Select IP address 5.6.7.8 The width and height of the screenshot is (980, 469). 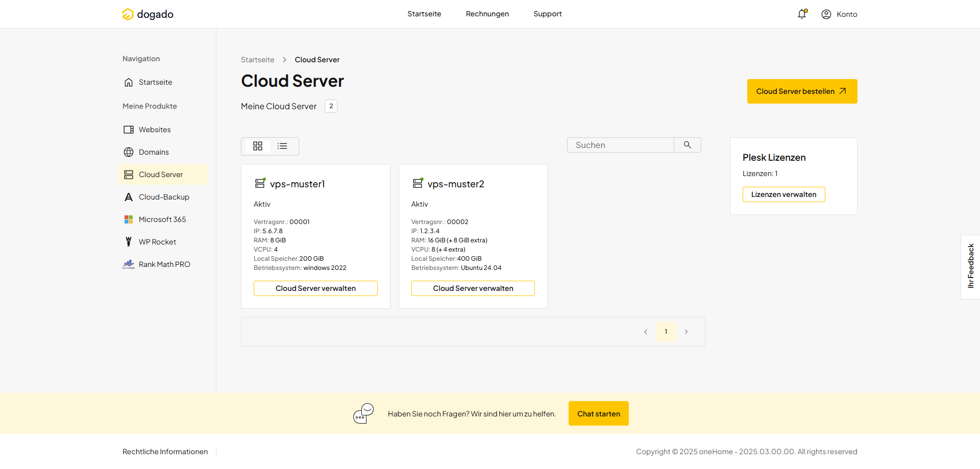coord(273,231)
